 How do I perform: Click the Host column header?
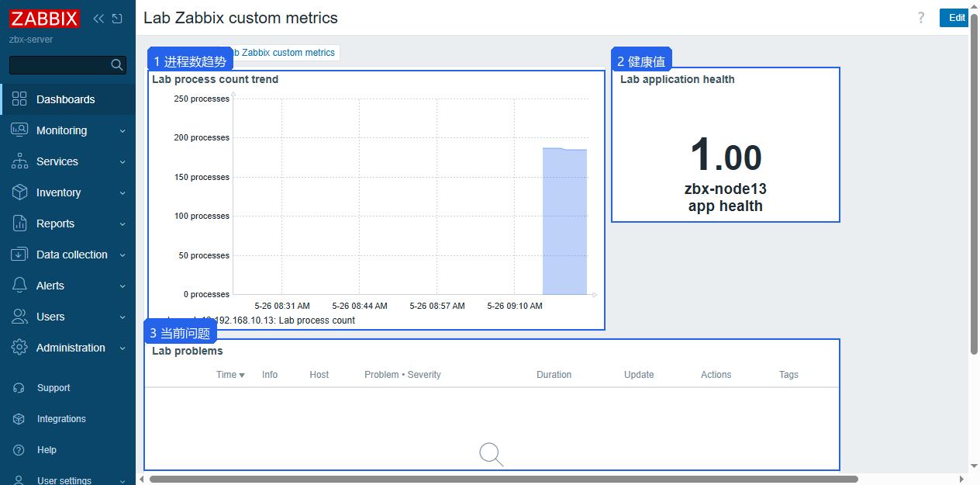[319, 375]
